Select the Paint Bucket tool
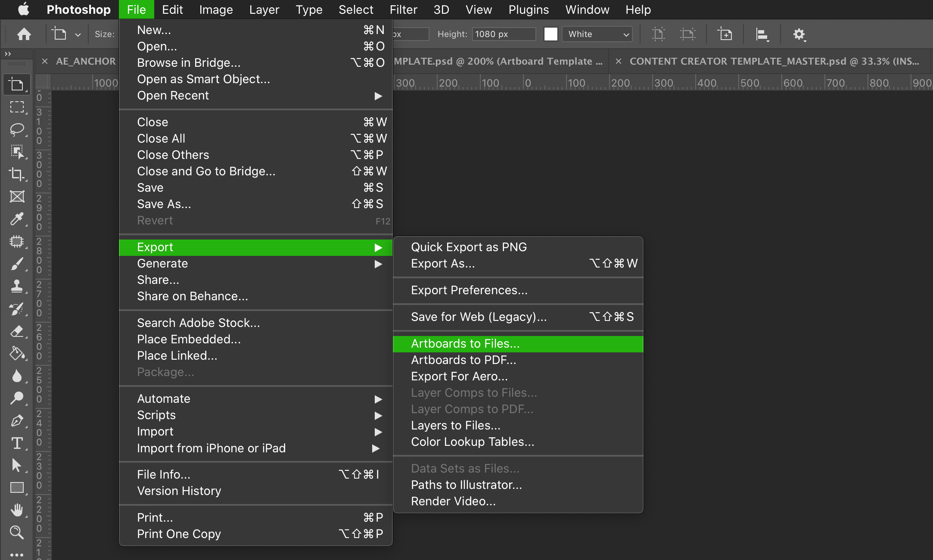933x560 pixels. (x=17, y=353)
